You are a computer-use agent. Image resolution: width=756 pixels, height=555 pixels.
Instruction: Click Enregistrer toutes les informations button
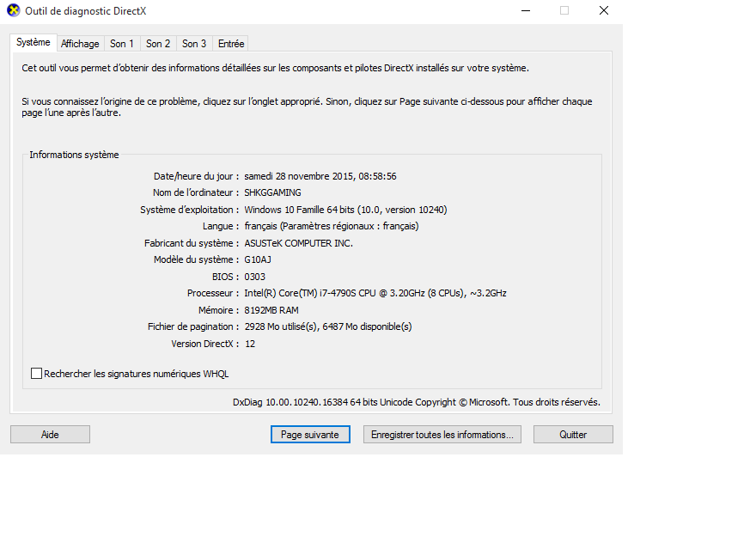(x=442, y=435)
